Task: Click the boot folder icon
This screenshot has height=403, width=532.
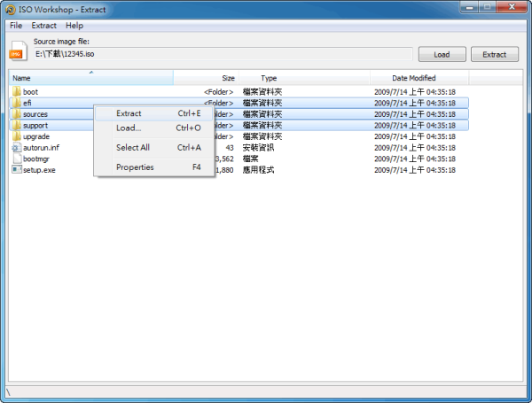Action: pos(16,91)
